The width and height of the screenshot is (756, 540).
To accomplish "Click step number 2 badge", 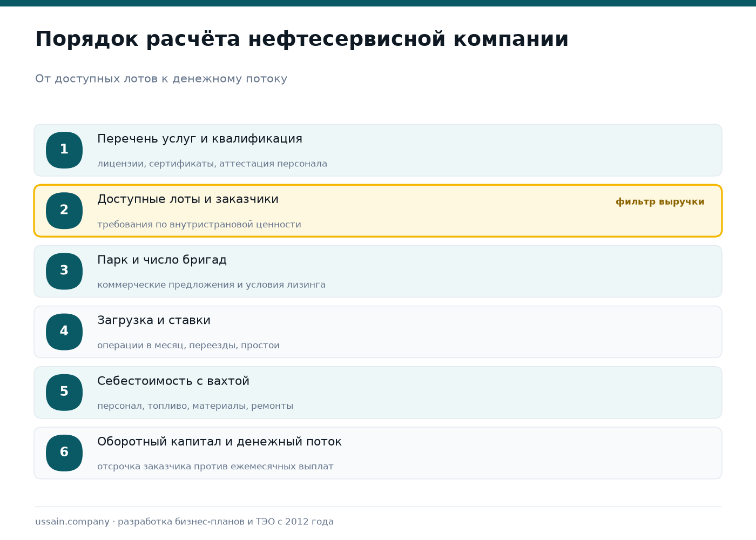I will tap(64, 211).
